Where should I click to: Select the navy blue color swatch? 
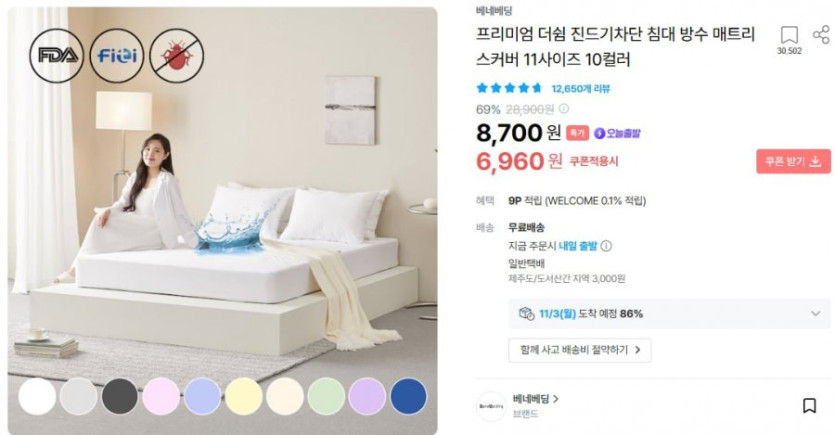(x=408, y=396)
